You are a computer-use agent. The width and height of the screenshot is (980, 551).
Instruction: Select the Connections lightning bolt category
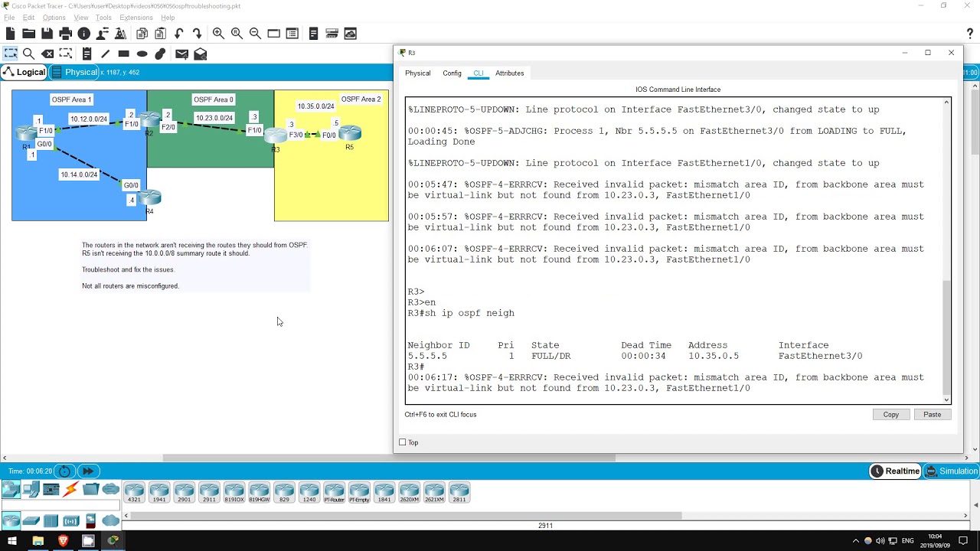tap(71, 490)
